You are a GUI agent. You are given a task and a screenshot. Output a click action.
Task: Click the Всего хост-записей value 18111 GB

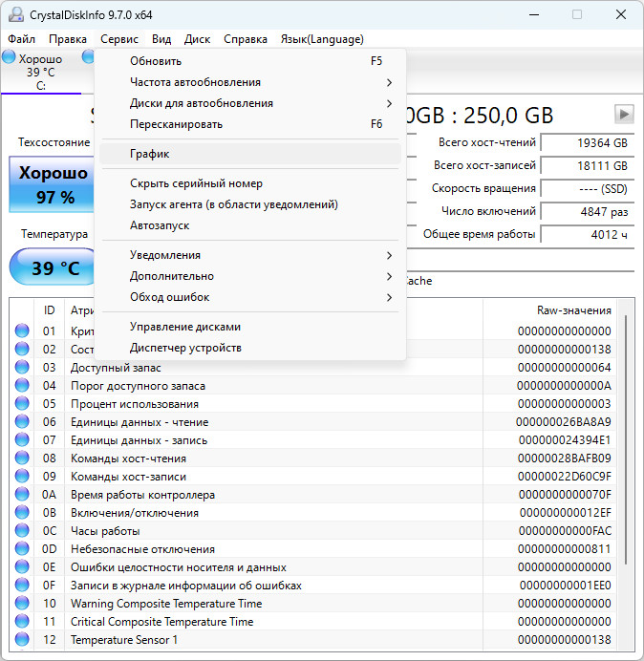tap(588, 165)
